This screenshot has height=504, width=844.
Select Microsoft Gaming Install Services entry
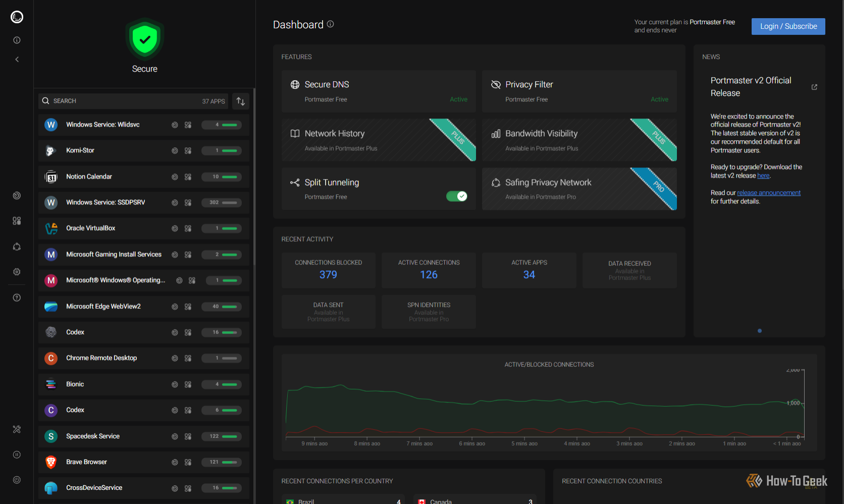(144, 255)
